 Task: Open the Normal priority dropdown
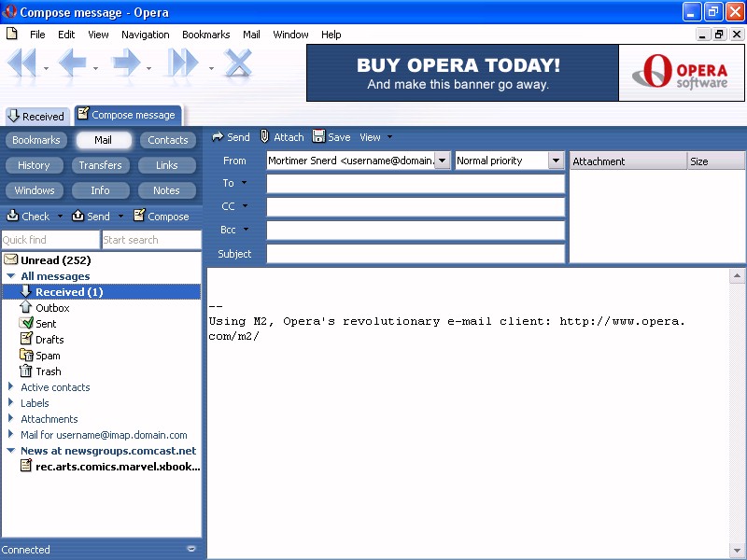coord(556,161)
